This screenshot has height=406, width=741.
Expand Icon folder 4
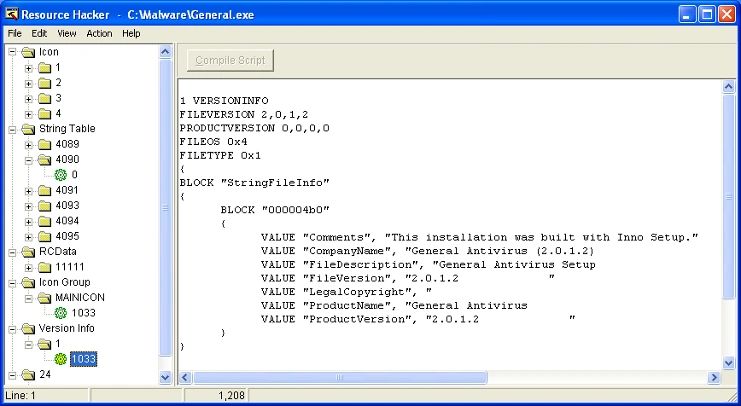(29, 114)
